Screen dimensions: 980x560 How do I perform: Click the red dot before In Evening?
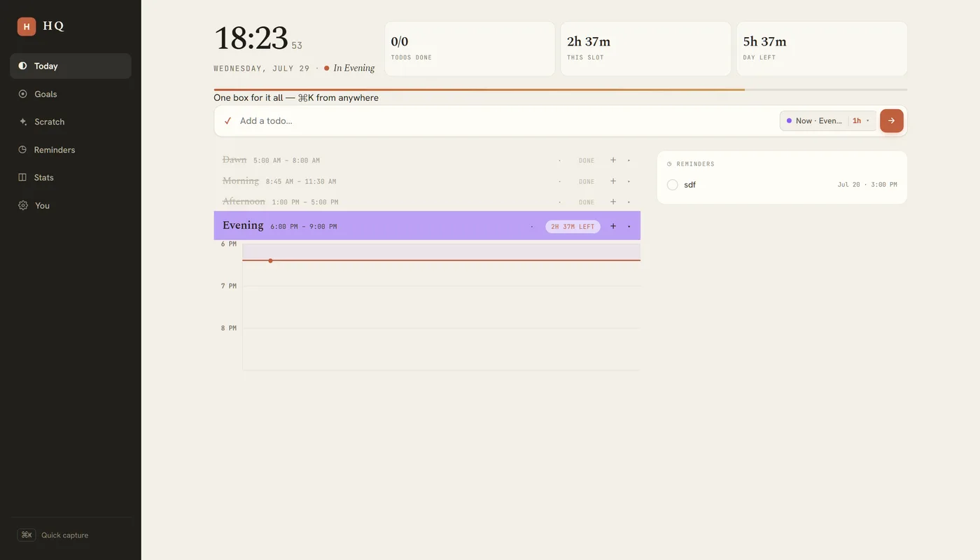pyautogui.click(x=327, y=68)
